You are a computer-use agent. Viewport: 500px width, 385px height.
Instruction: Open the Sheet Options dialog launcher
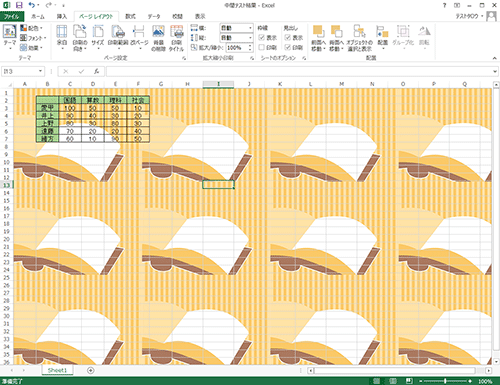pos(304,58)
